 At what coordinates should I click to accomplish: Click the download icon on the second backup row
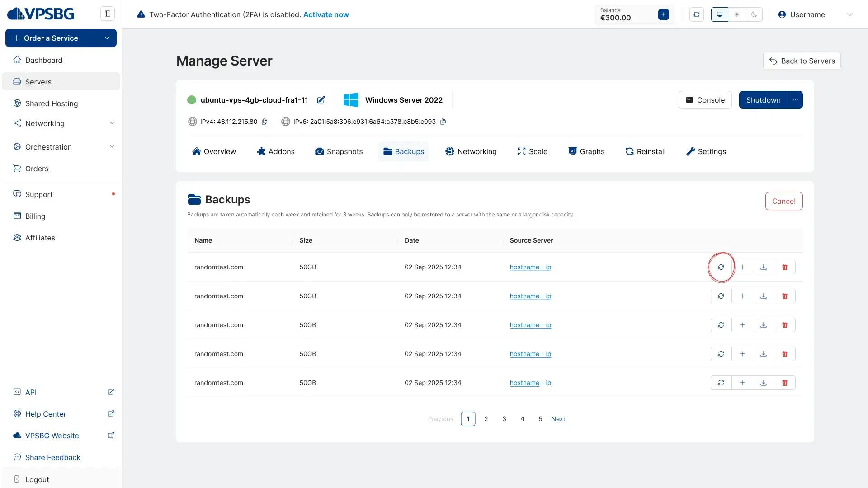pyautogui.click(x=763, y=296)
